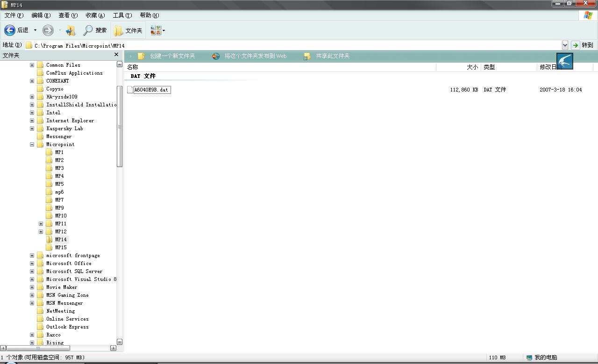This screenshot has height=364, width=598.
Task: Click horizontal scrollbar right arrow in tree
Action: [113, 348]
